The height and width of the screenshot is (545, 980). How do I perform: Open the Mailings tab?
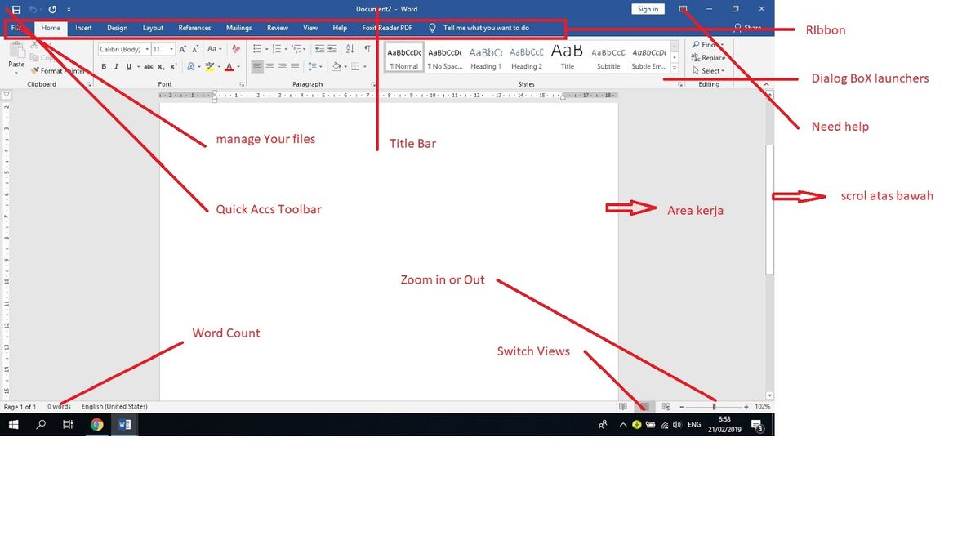click(x=238, y=28)
